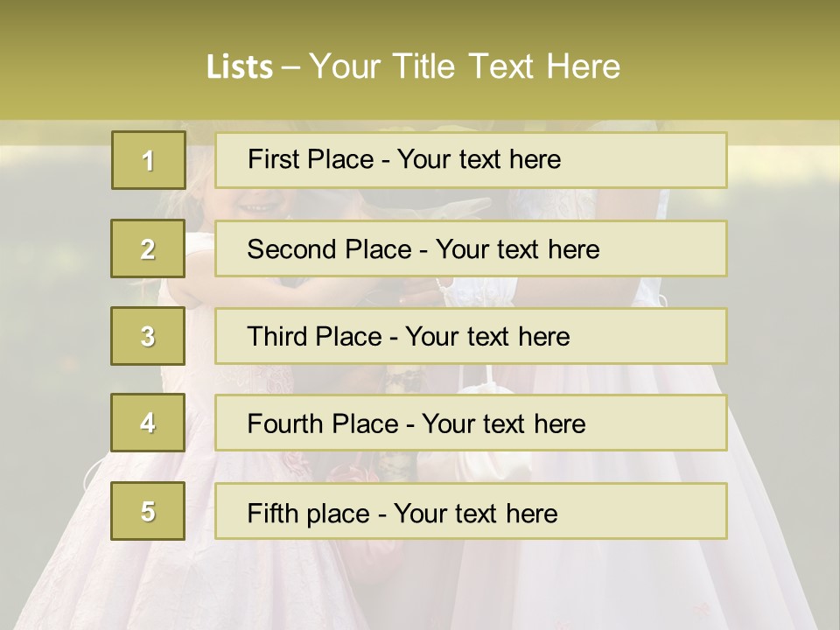This screenshot has height=630, width=840.
Task: Click the olive header banner's empty left area
Action: tap(87, 61)
